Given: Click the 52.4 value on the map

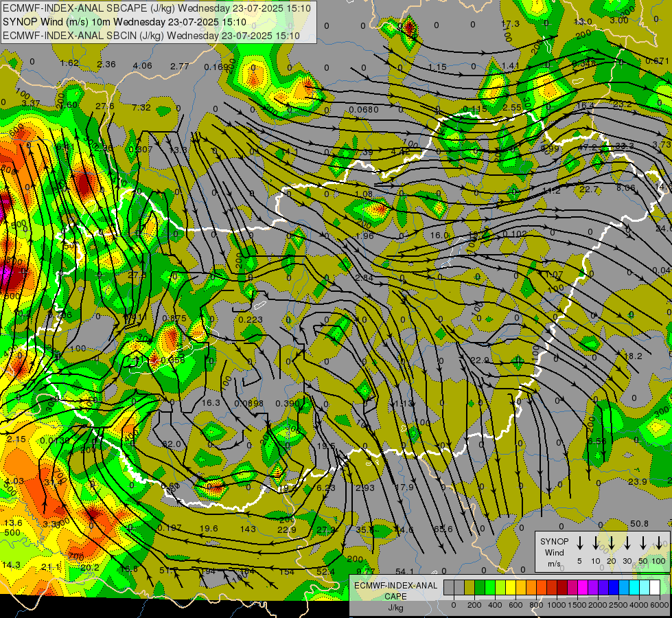Looking at the screenshot, I should 326,571.
